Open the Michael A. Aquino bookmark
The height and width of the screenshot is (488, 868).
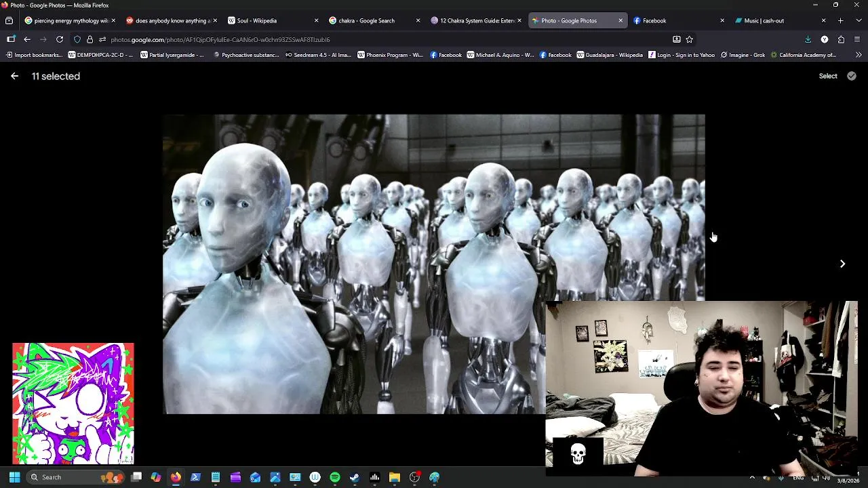point(500,55)
